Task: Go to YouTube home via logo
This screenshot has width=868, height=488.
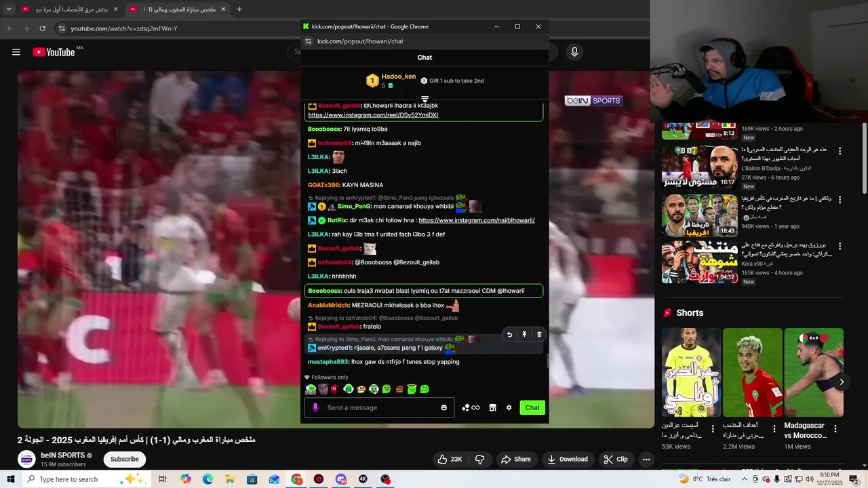Action: click(x=54, y=52)
